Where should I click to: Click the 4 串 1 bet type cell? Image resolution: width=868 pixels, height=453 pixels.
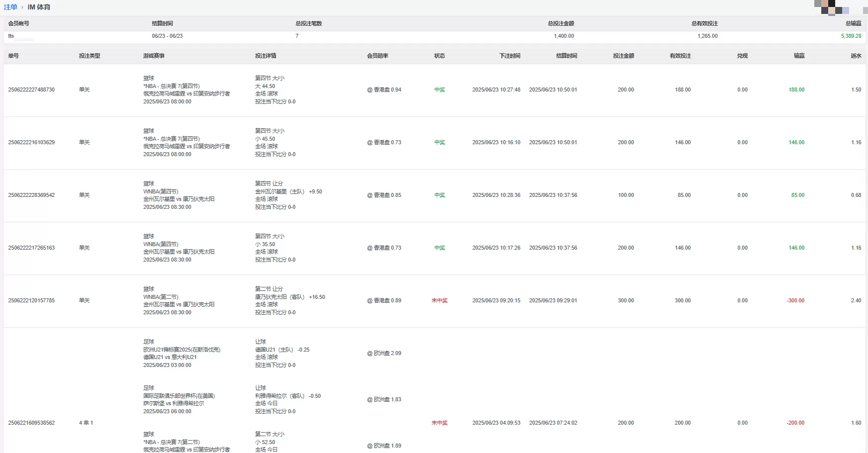86,423
